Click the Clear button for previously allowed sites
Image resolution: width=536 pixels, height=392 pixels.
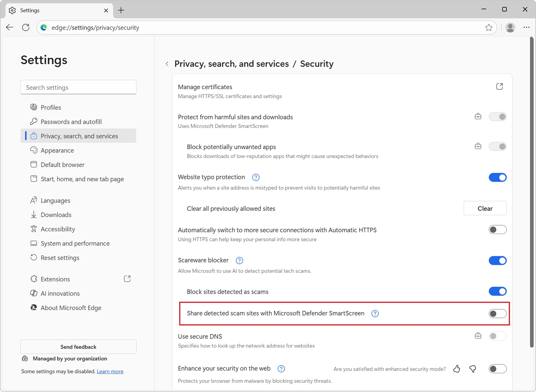485,208
